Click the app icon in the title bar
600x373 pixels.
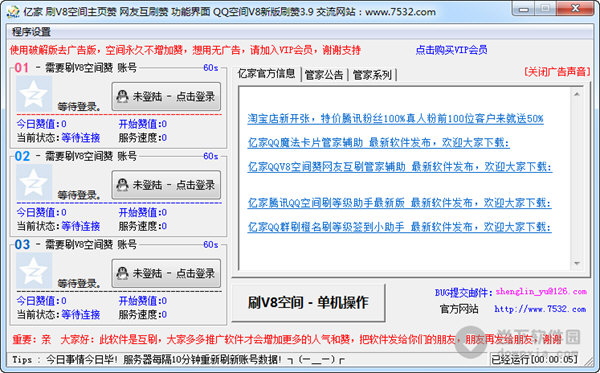coord(13,12)
